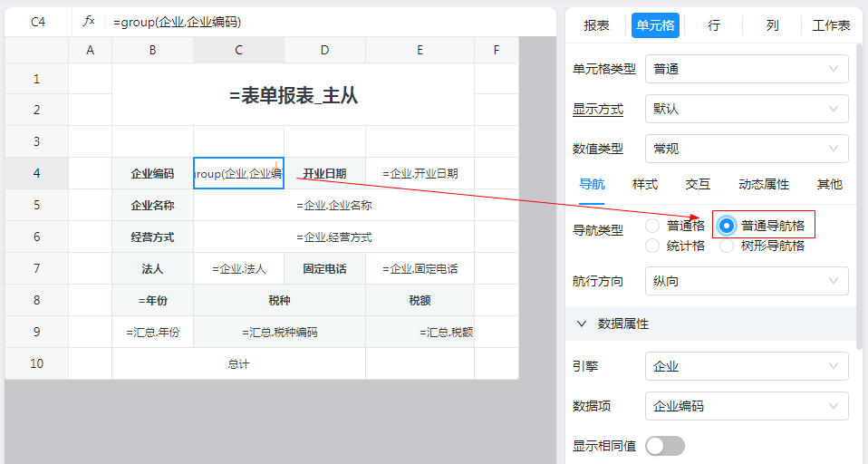Open the 样式 sub-tab

tap(644, 184)
